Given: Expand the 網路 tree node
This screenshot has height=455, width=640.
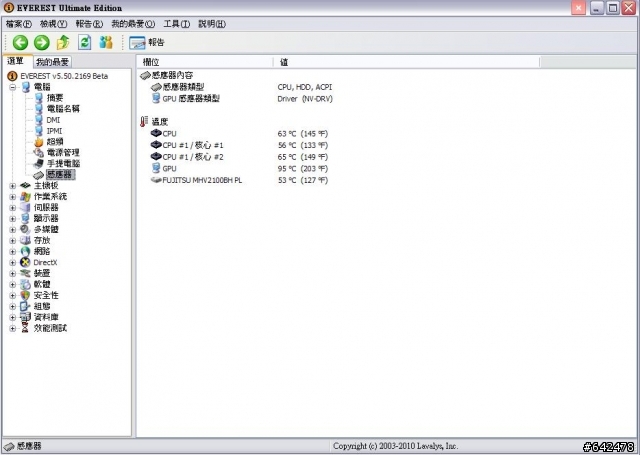Looking at the screenshot, I should (x=13, y=252).
